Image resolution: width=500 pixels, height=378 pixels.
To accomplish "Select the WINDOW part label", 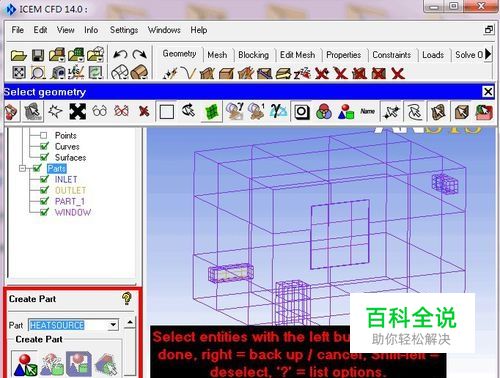I will (x=73, y=212).
